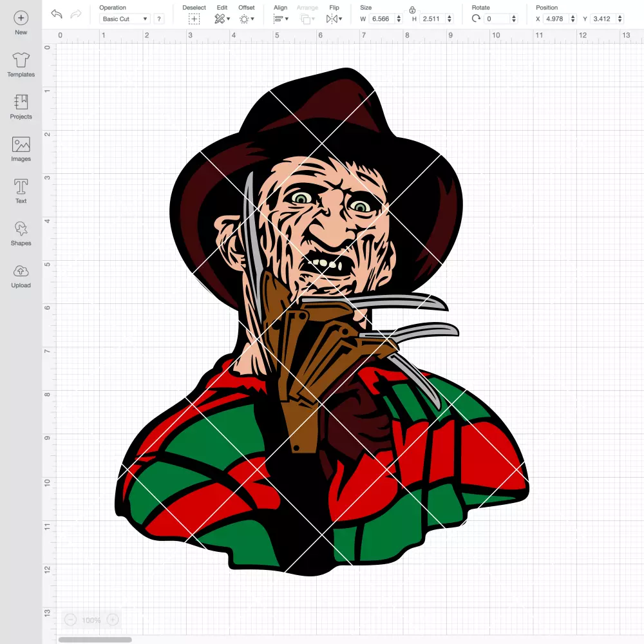Click the Position X input field
The image size is (644, 644).
pyautogui.click(x=556, y=19)
